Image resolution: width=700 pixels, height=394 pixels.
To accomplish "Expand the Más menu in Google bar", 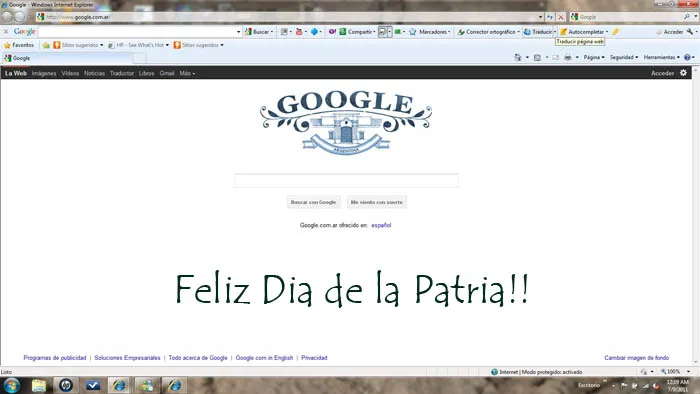I will pos(187,73).
